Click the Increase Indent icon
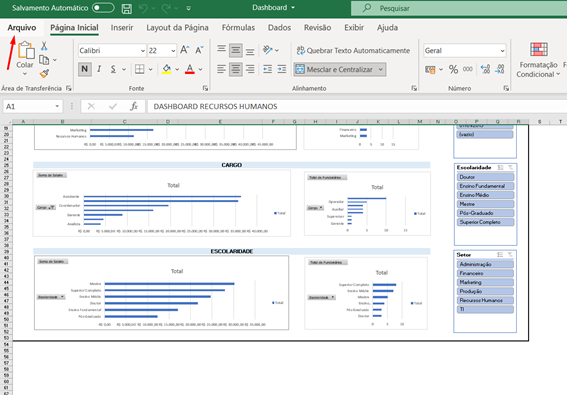Screen dimensions: 567x395 tap(282, 69)
